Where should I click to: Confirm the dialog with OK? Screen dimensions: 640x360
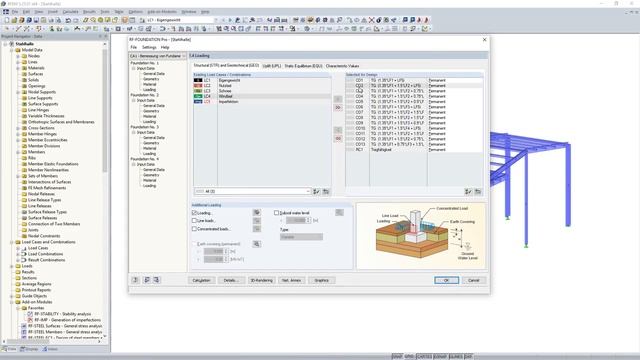click(x=446, y=280)
